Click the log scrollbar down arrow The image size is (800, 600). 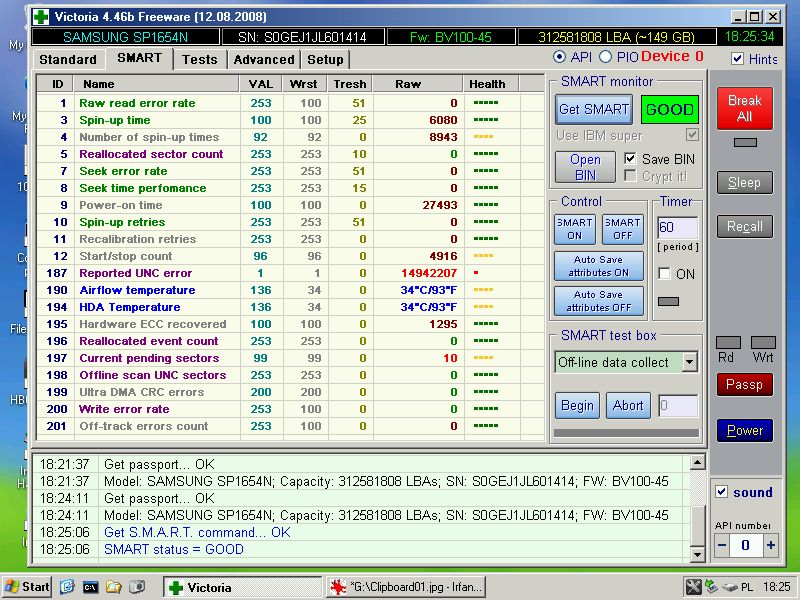(697, 554)
